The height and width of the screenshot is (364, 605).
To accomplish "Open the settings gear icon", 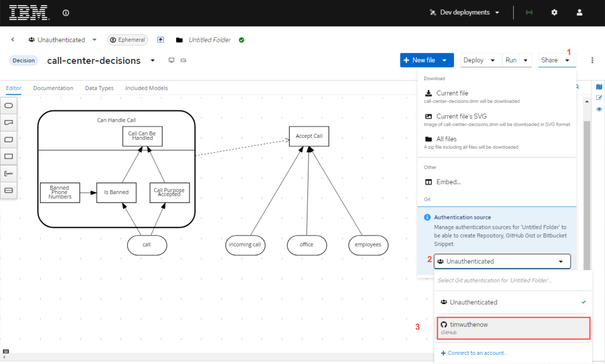I will (x=554, y=12).
